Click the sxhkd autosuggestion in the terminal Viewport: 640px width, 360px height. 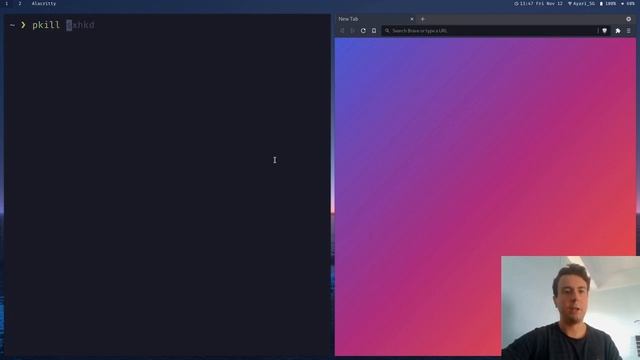point(80,25)
